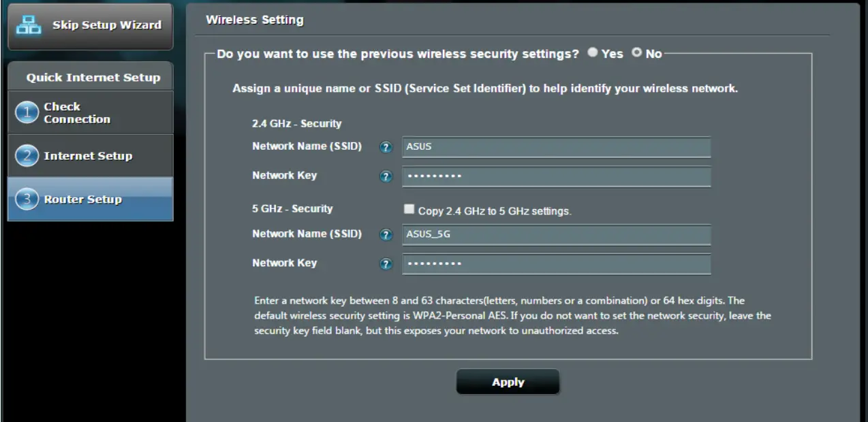Click help icon beside 2.4 GHz Network Name
This screenshot has width=868, height=422.
[386, 148]
